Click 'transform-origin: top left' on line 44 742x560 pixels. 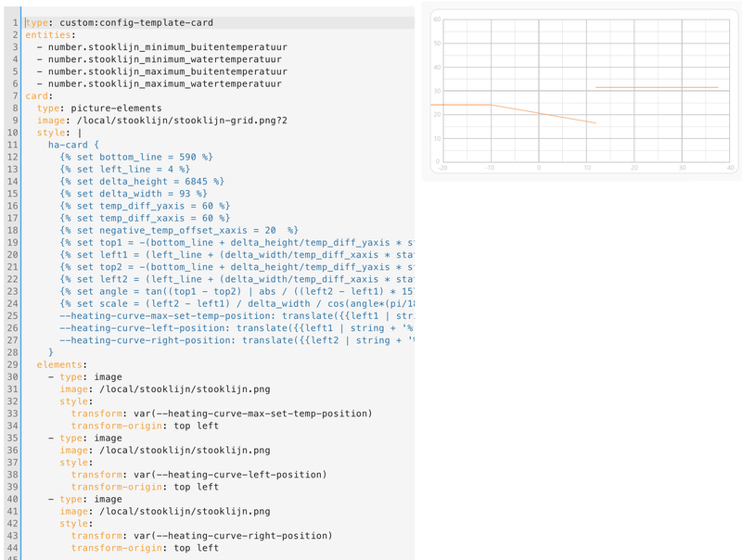pyautogui.click(x=145, y=548)
